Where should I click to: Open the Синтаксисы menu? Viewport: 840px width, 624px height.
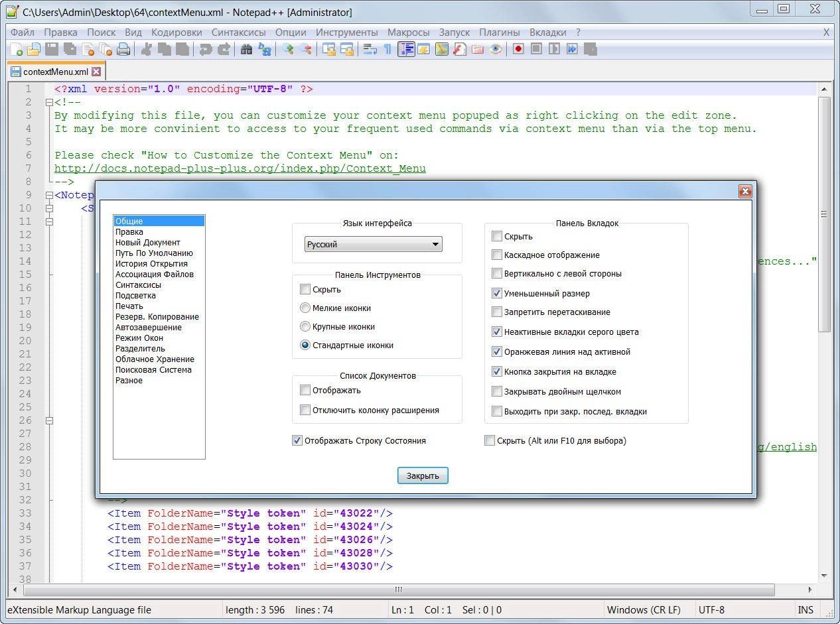[239, 32]
